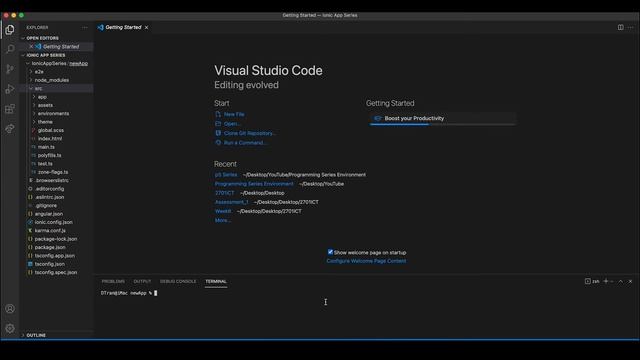This screenshot has width=640, height=360.
Task: Open index.html file
Action: [50, 139]
